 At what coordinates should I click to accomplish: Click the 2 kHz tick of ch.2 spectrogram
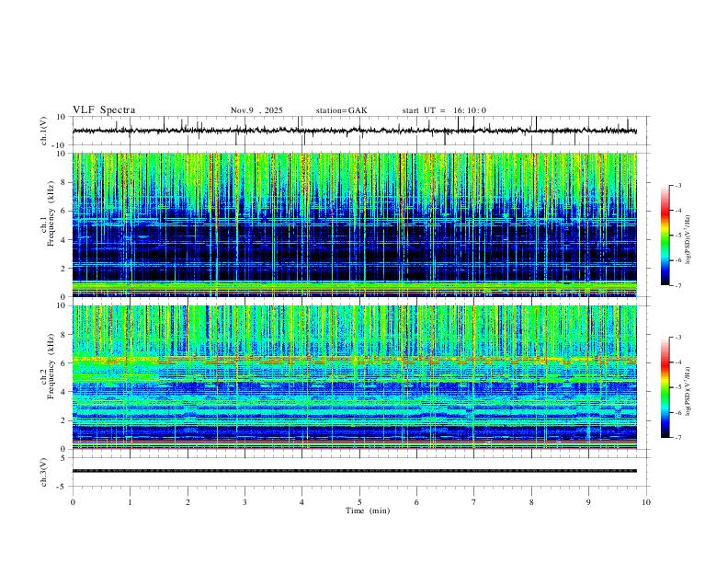pos(64,420)
